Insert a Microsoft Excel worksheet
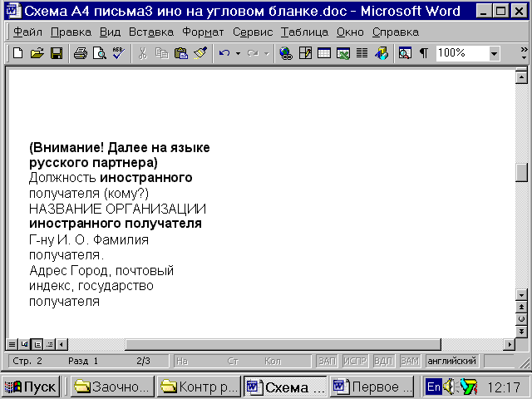Image resolution: width=532 pixels, height=399 pixels. tap(343, 53)
